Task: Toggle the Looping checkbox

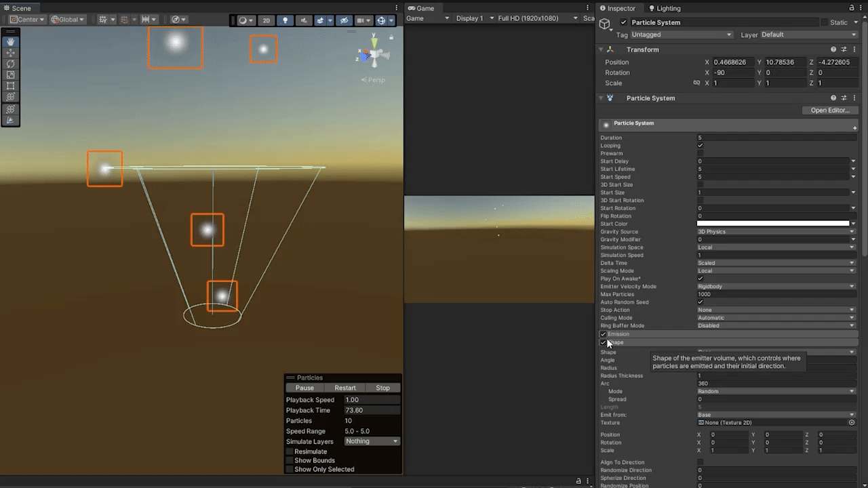Action: (701, 146)
